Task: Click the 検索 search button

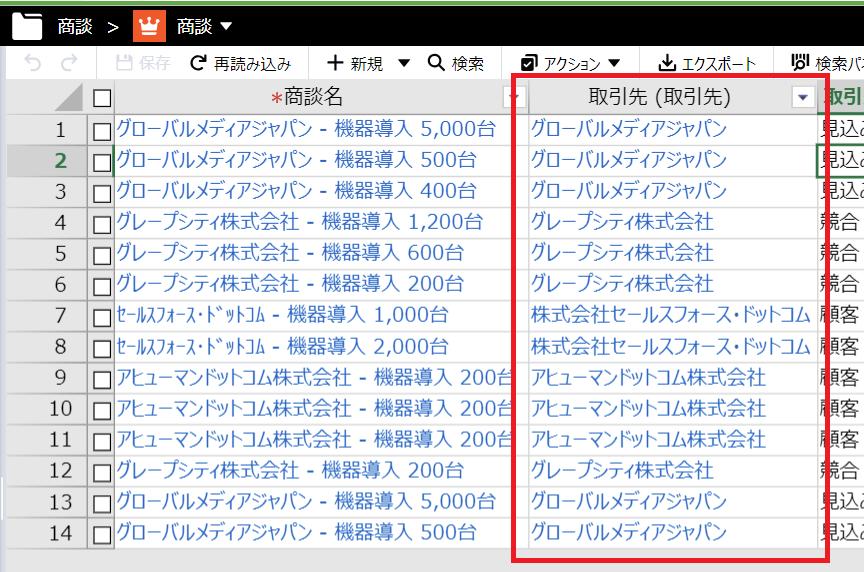Action: (x=456, y=63)
